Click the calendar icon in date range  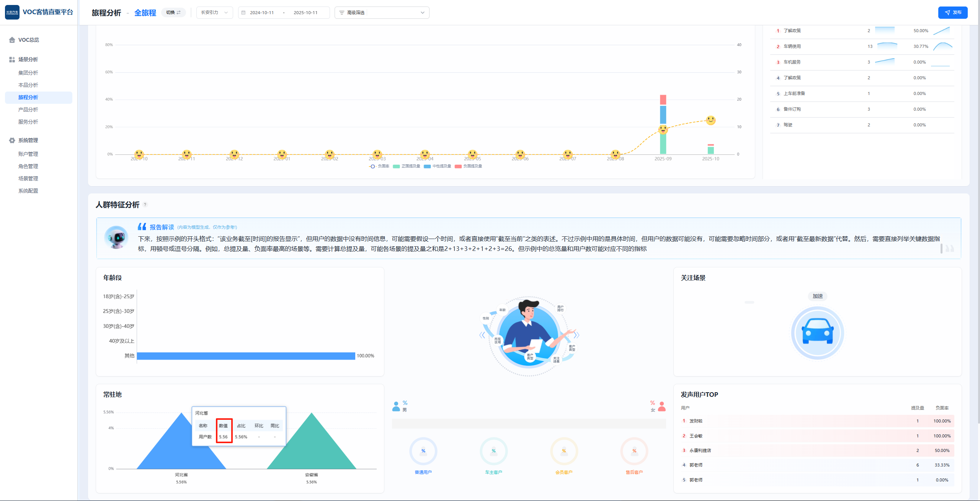(243, 13)
